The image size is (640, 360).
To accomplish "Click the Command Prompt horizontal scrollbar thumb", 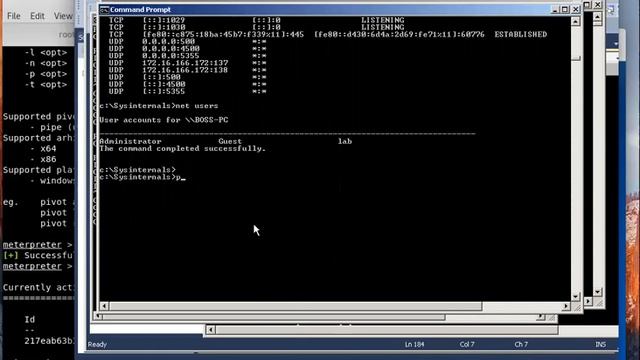I will tap(296, 306).
